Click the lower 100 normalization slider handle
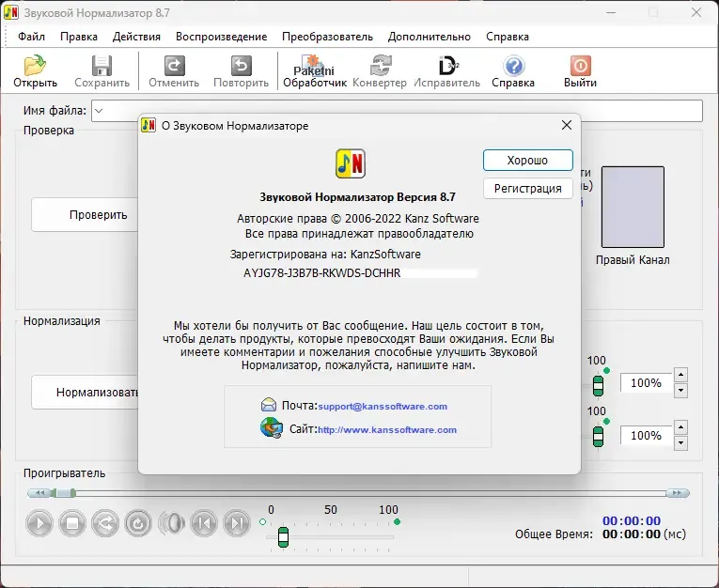 coord(598,436)
